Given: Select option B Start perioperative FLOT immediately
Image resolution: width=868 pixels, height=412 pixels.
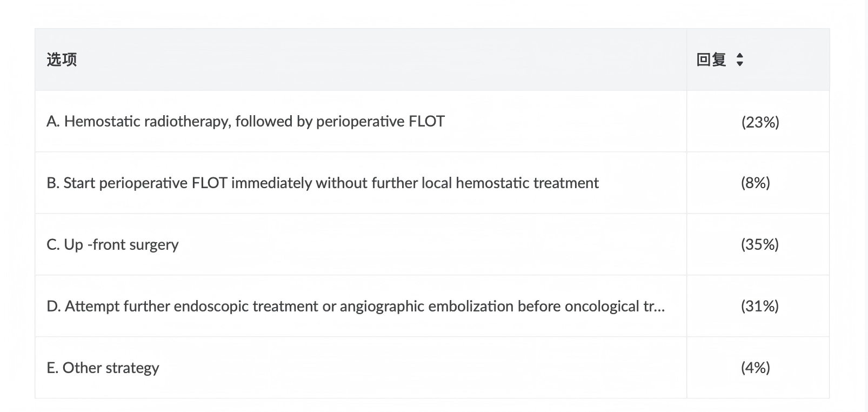Looking at the screenshot, I should pos(361,183).
